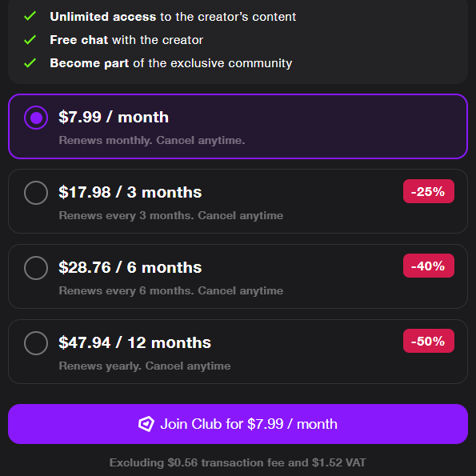Click the 'Renews every 6 months' description
The height and width of the screenshot is (476, 476).
(171, 290)
